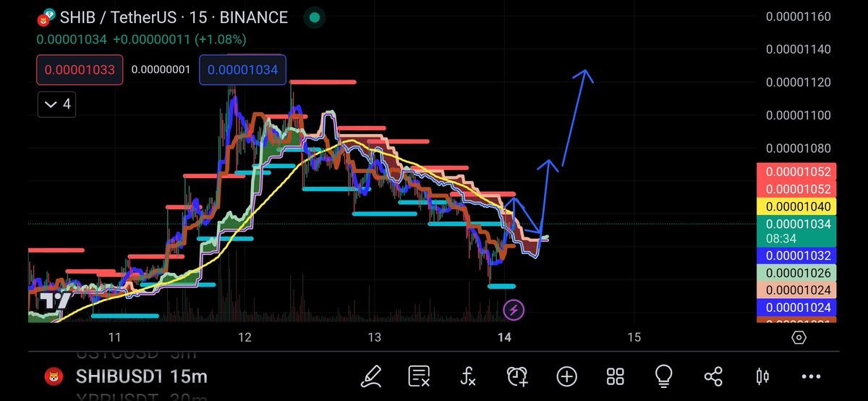
Task: Collapse the indicator legend showing 4
Action: coord(56,104)
